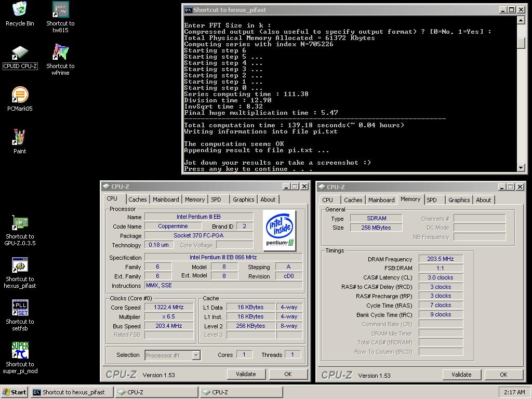Activate second CPU-Z taskbar button
532x399 pixels.
pyautogui.click(x=241, y=392)
